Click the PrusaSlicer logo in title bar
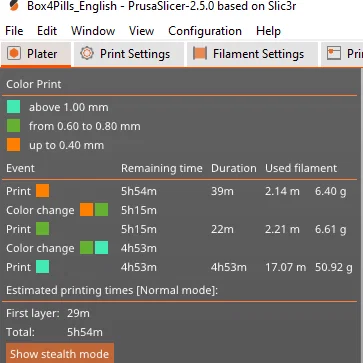Screen dimensions: 363x363 tap(14, 6)
